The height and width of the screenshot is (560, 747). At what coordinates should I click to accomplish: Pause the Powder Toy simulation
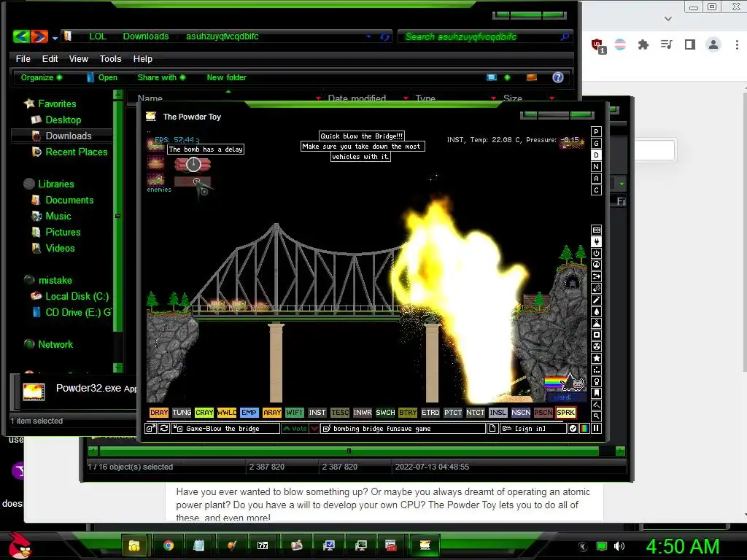[x=596, y=429]
